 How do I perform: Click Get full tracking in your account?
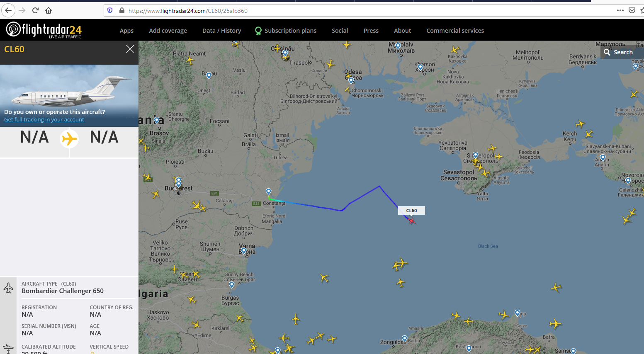pyautogui.click(x=44, y=119)
